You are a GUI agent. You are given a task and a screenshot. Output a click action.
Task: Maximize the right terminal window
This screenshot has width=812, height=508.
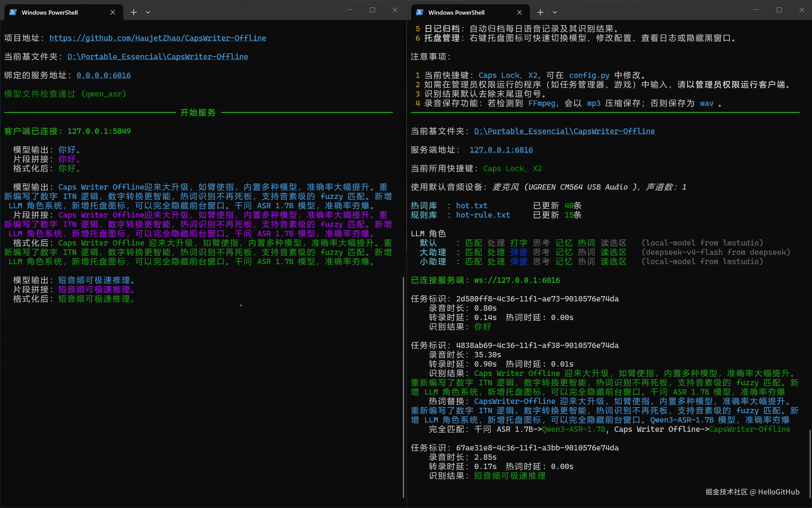(779, 10)
